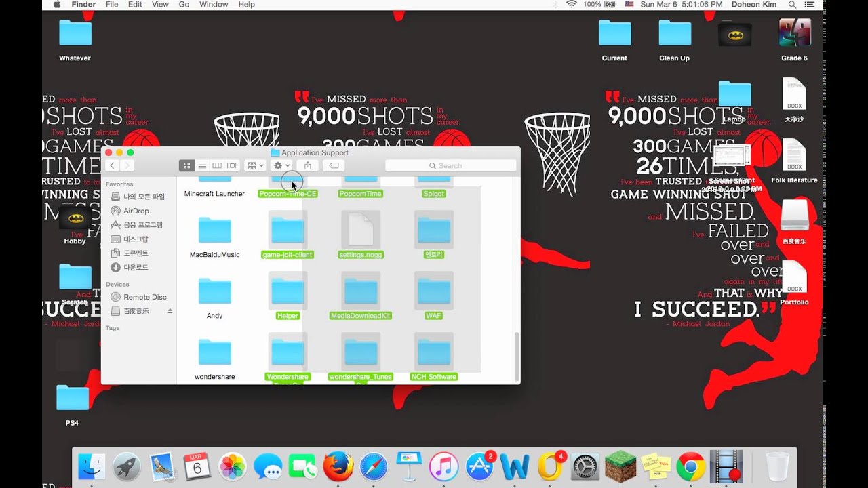Switch Finder to column view

(217, 165)
